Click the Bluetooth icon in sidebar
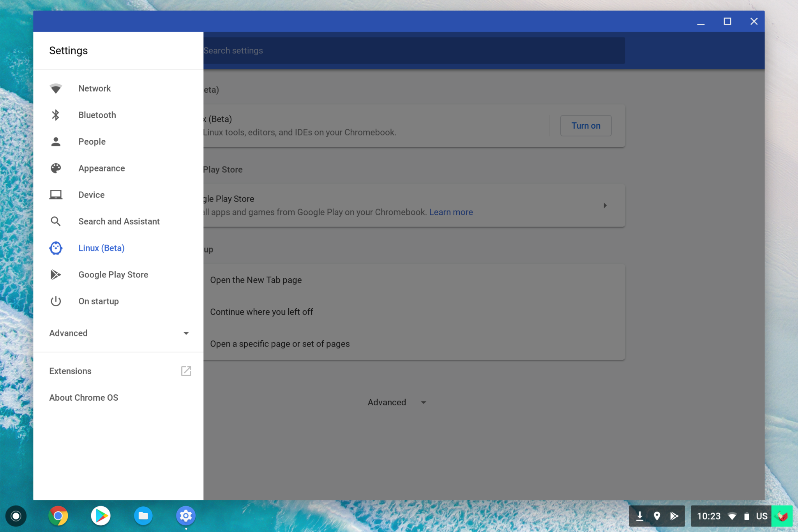 click(56, 115)
